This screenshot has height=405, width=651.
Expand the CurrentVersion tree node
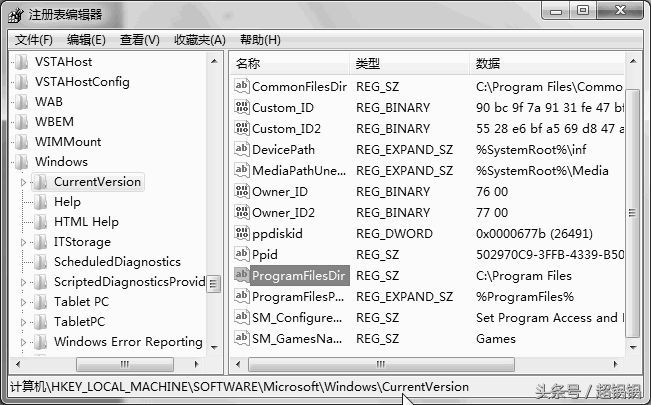[x=23, y=182]
